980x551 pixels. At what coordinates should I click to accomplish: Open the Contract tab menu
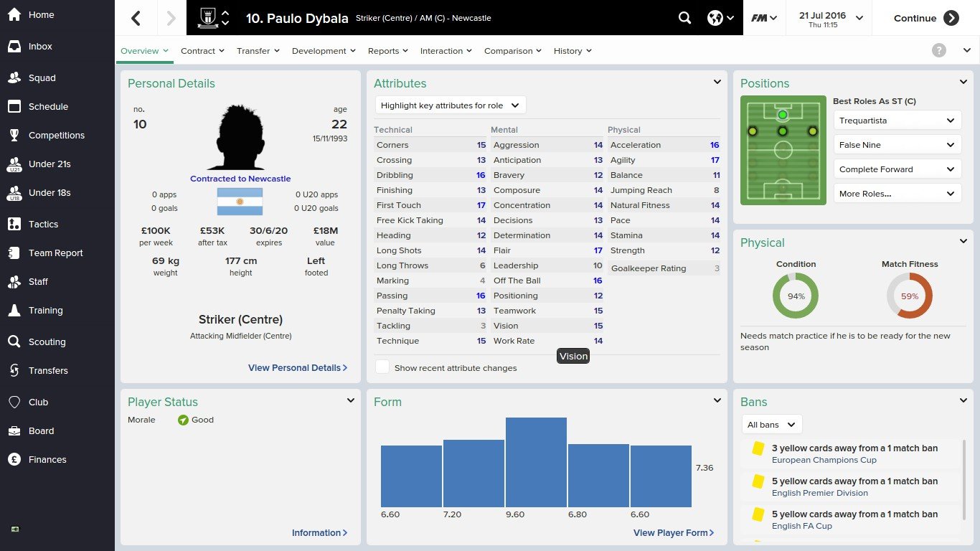click(x=202, y=51)
